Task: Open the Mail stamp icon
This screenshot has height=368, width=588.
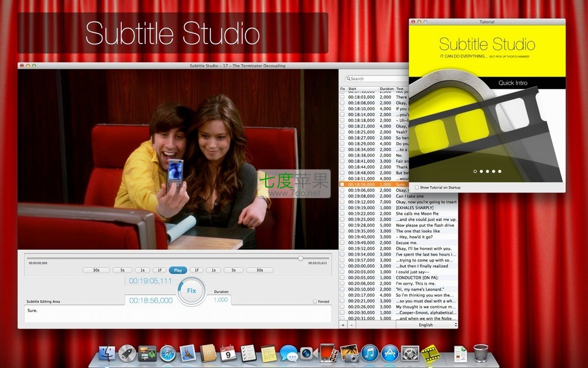Action: (x=188, y=353)
